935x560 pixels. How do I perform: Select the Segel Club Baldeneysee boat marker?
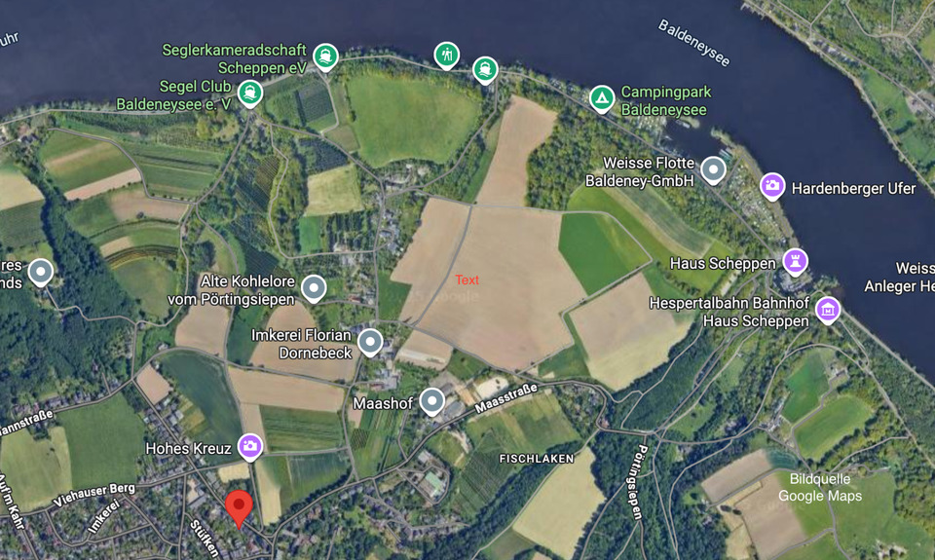point(250,93)
